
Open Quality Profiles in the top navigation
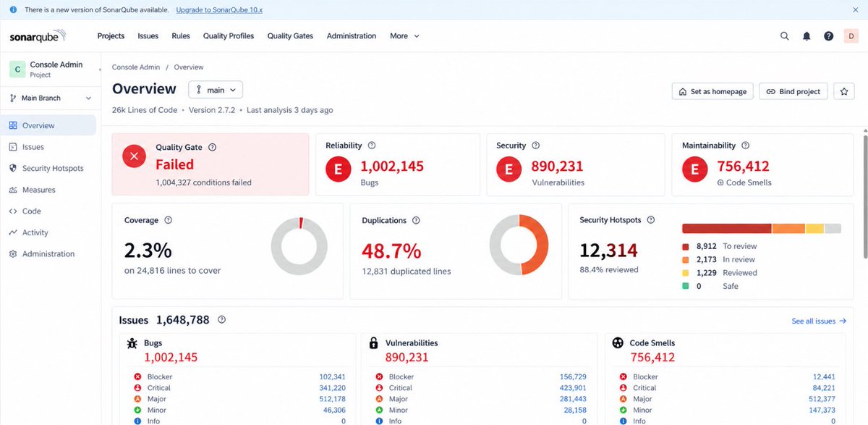(229, 36)
